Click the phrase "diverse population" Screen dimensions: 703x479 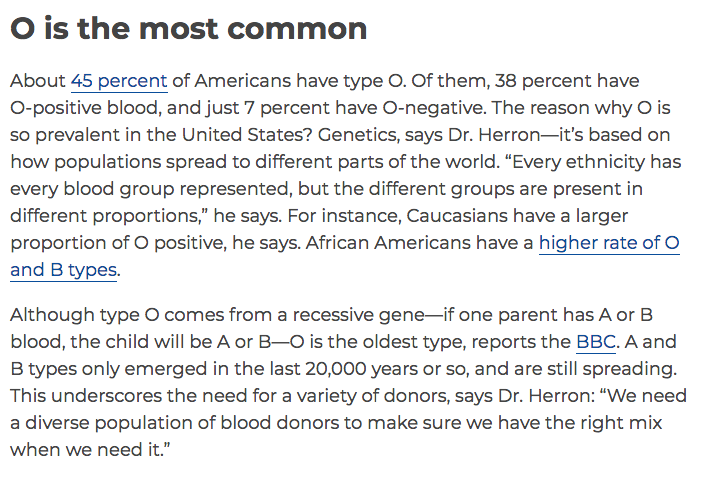pos(113,423)
